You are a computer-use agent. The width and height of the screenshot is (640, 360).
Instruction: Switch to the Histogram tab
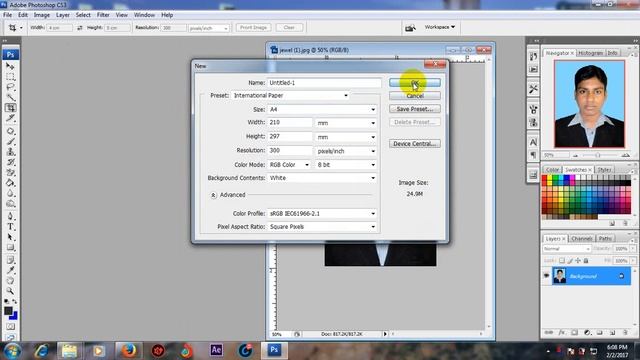coord(590,53)
